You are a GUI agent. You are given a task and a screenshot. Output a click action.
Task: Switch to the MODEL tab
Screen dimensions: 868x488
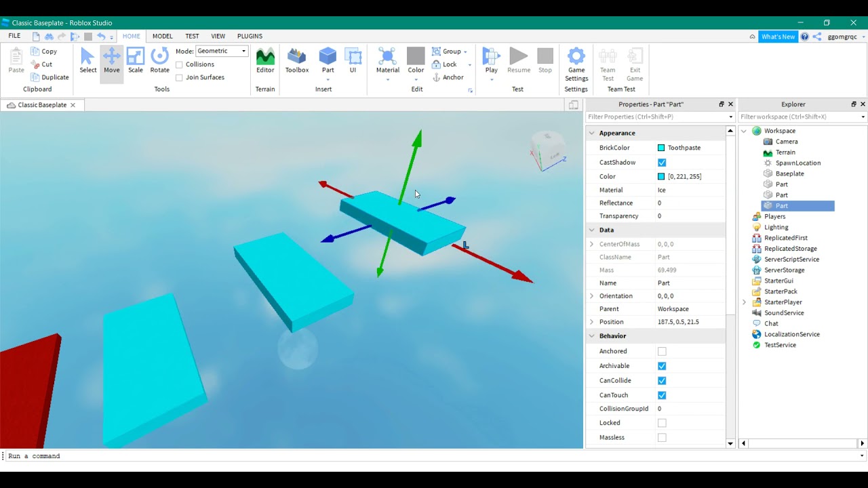click(163, 36)
